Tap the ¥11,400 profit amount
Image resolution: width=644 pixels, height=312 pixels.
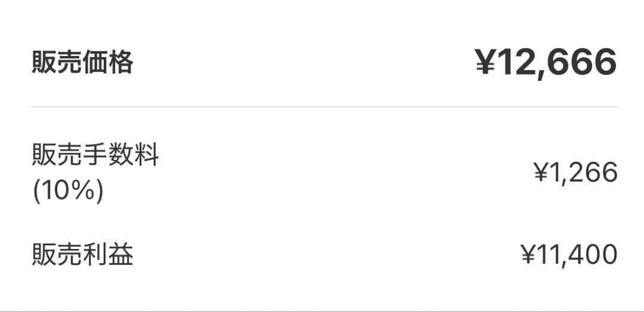click(x=569, y=255)
